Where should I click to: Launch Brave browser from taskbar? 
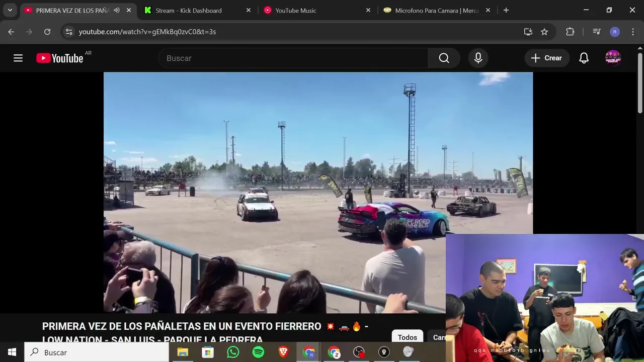click(x=283, y=352)
